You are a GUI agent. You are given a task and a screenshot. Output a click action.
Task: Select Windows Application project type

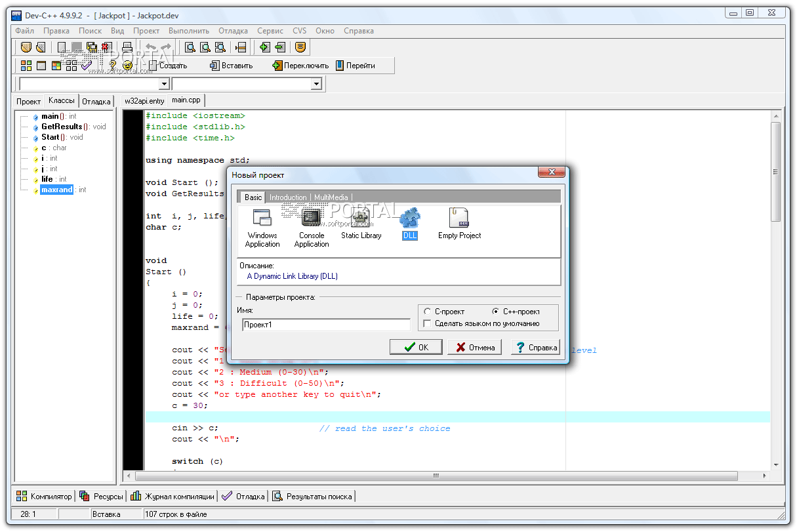[x=262, y=228]
